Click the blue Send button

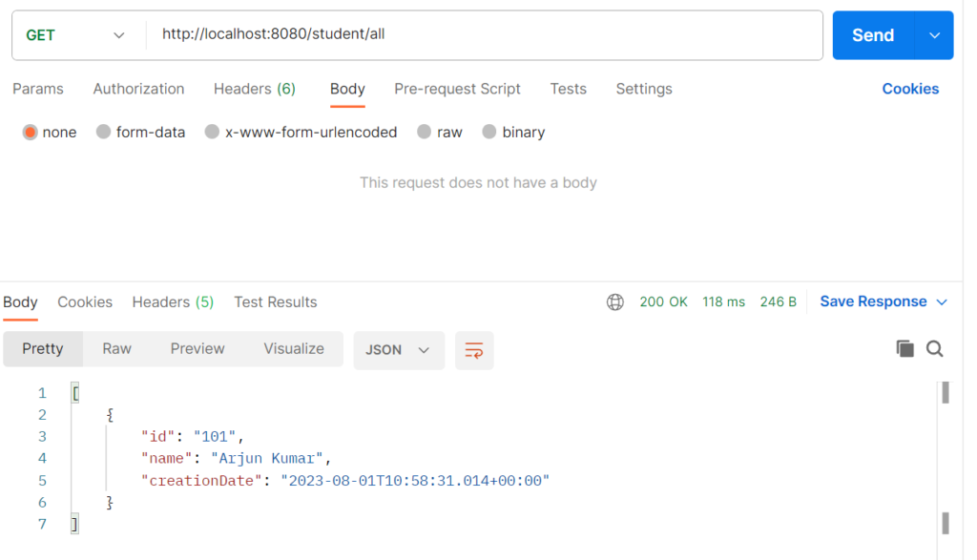pyautogui.click(x=873, y=35)
